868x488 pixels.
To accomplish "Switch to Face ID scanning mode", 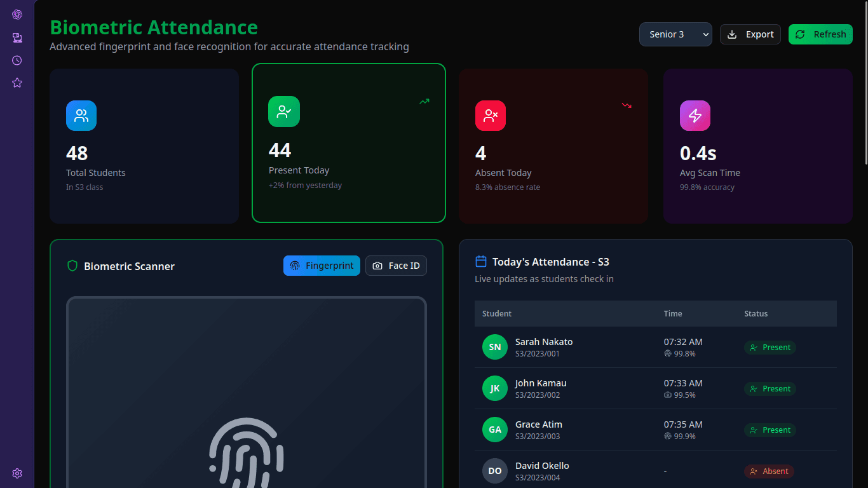I will tap(396, 266).
